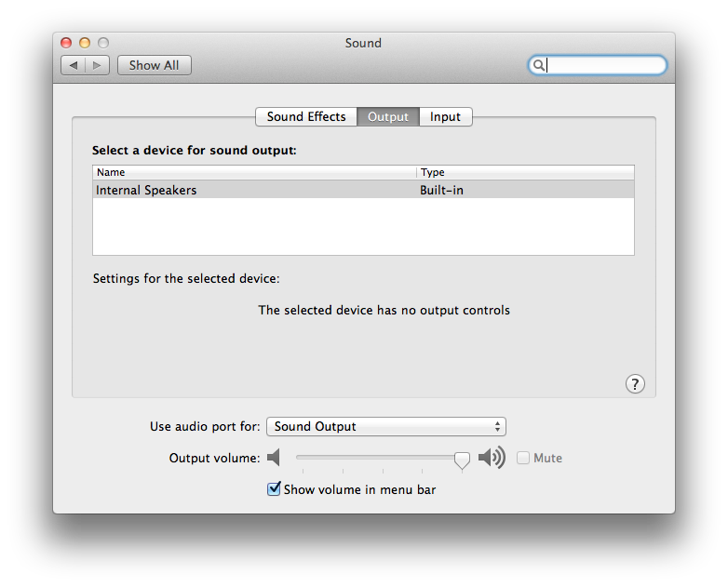Open the Use audio port for dropdown
This screenshot has height=587, width=728.
[385, 426]
